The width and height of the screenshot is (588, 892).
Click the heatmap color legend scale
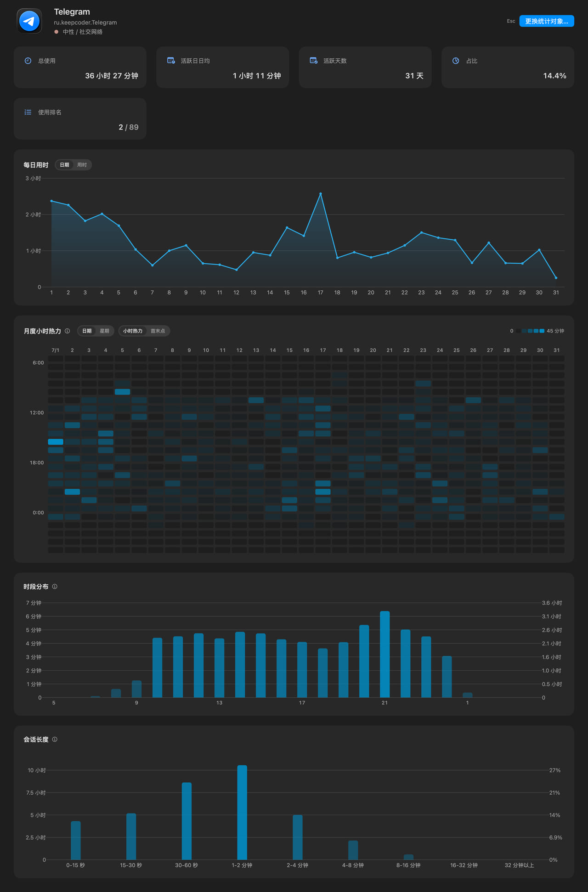click(530, 331)
